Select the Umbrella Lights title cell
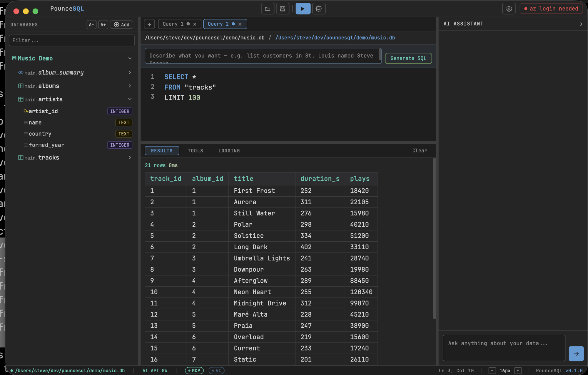The height and width of the screenshot is (375, 588). [x=262, y=258]
